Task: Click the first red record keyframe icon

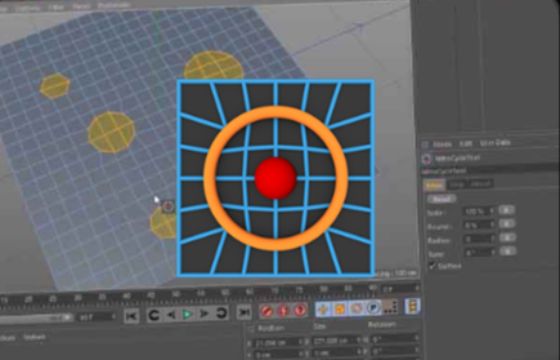Action: (266, 311)
